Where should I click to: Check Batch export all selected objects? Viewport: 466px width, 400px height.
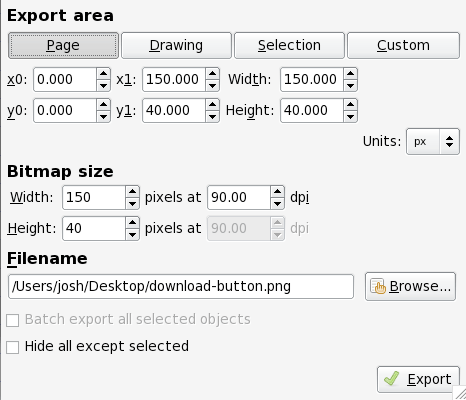tap(12, 320)
